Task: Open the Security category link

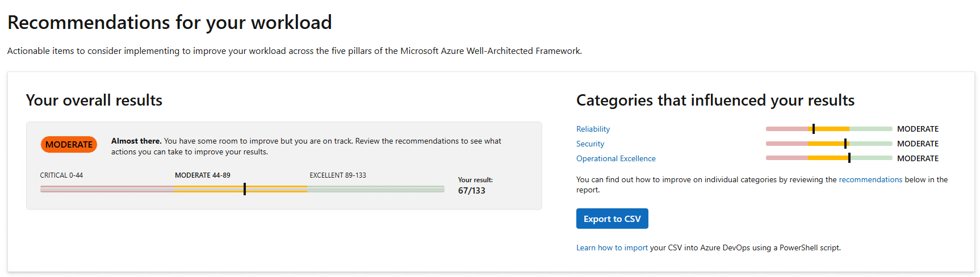Action: (x=590, y=144)
